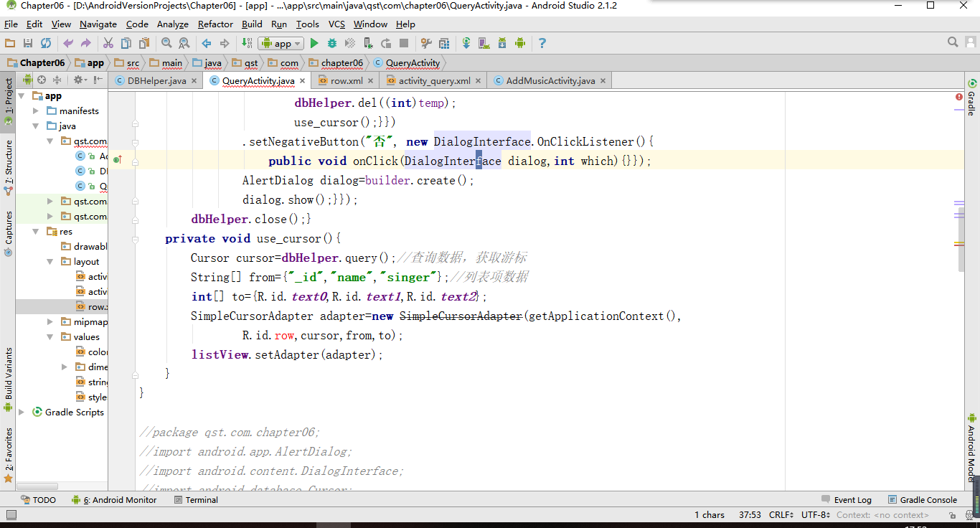Open the Event Log in the status bar
The image size is (980, 528).
click(852, 499)
